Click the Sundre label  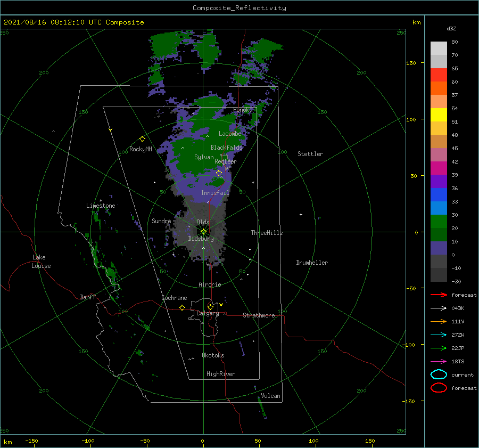(x=161, y=221)
